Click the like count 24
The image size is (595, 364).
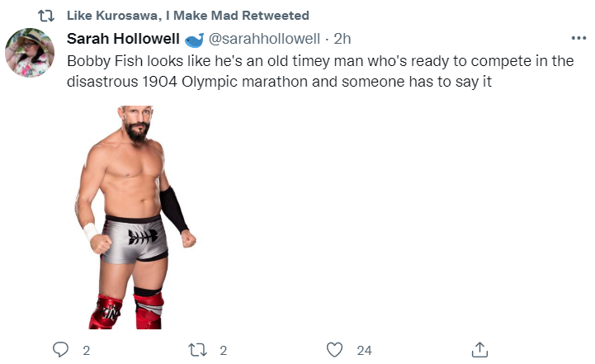(364, 351)
